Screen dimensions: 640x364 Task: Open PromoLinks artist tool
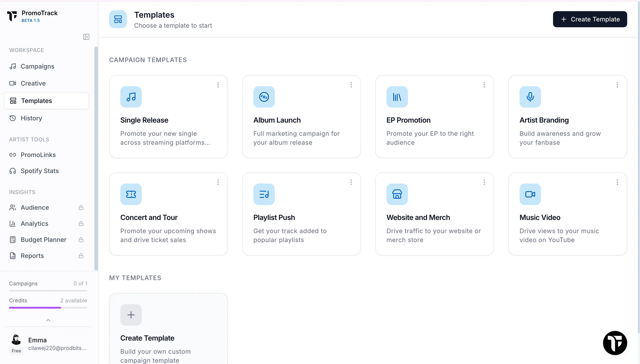pos(46,155)
